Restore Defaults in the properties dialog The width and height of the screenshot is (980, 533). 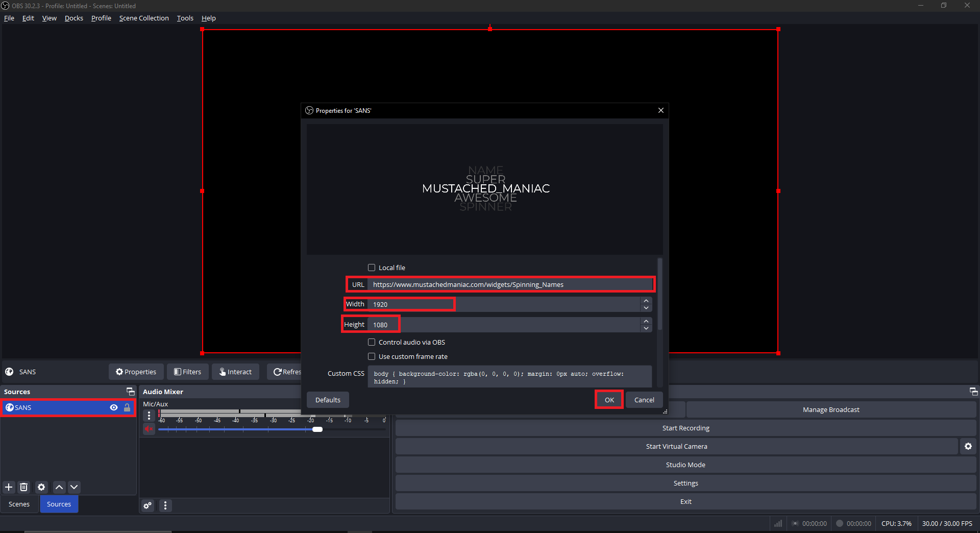click(327, 399)
